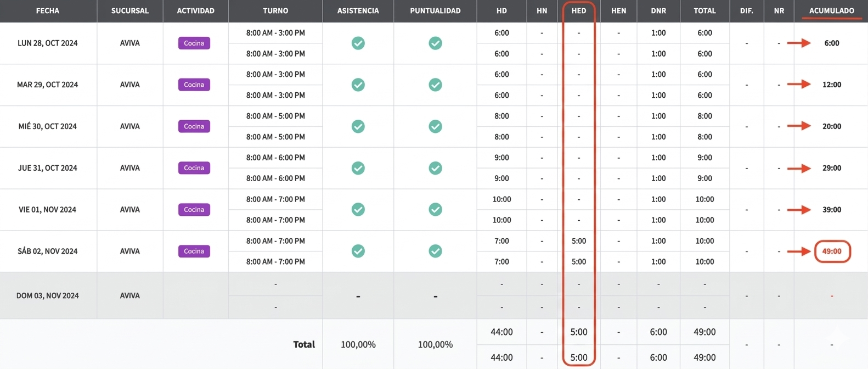Viewport: 868px width, 369px height.
Task: Select the DOM 03, NOV 2024 date cell
Action: click(48, 295)
